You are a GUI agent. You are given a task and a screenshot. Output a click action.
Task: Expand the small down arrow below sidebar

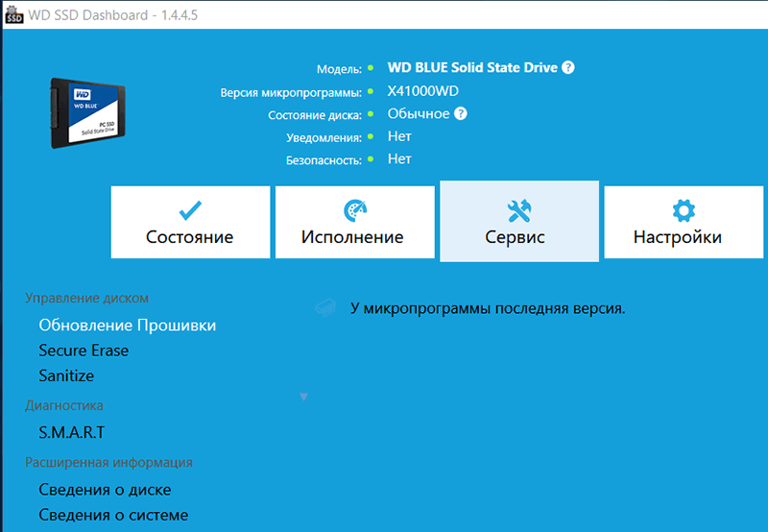click(x=304, y=397)
